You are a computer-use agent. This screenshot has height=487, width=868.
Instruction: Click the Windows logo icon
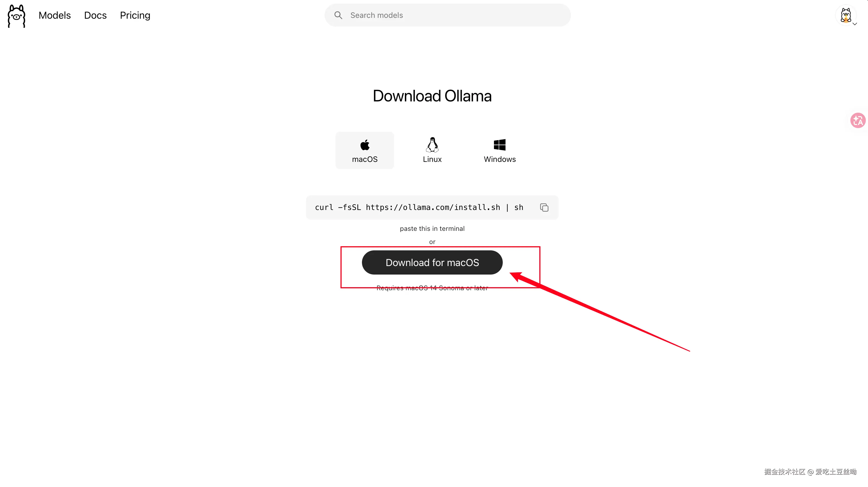(x=499, y=145)
